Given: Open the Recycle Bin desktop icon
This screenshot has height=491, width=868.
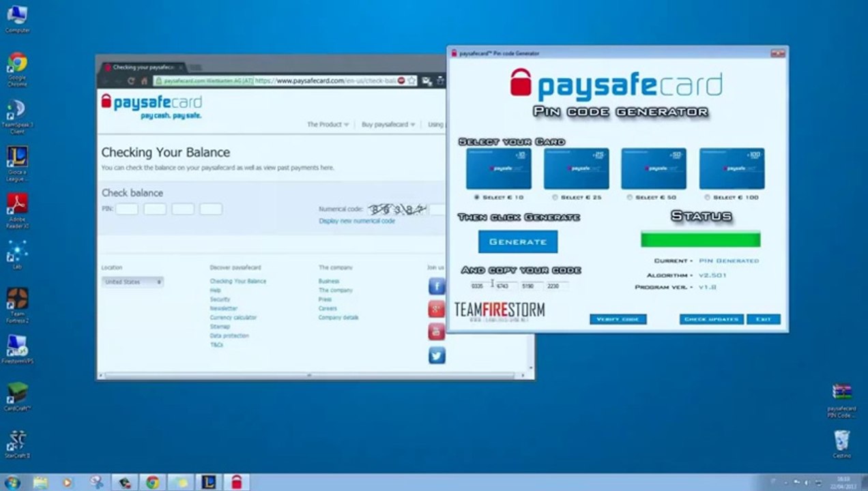Looking at the screenshot, I should click(x=841, y=444).
